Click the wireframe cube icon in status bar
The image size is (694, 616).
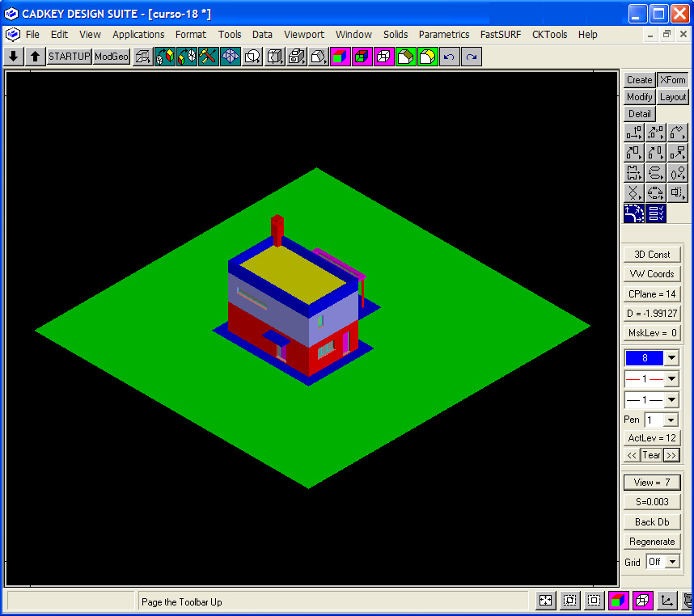click(642, 600)
